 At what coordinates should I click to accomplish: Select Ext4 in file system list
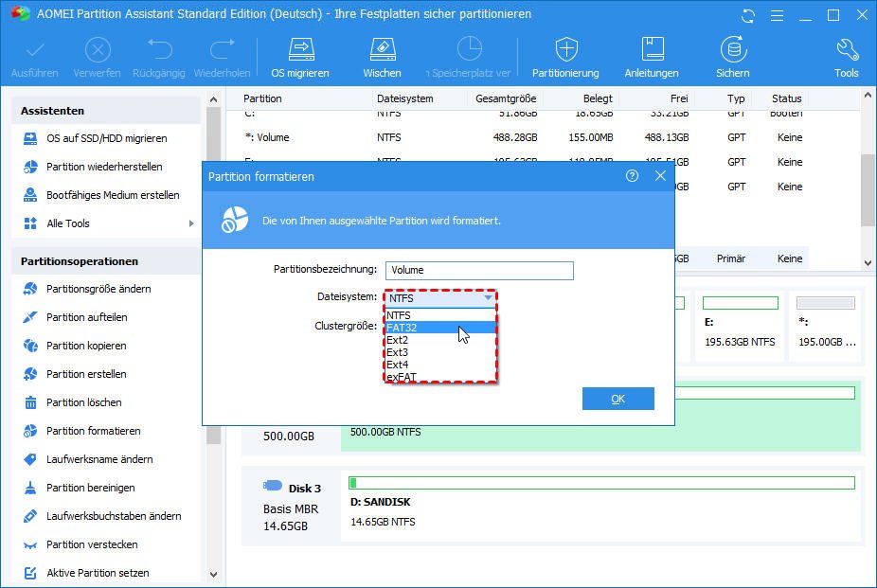(x=440, y=365)
